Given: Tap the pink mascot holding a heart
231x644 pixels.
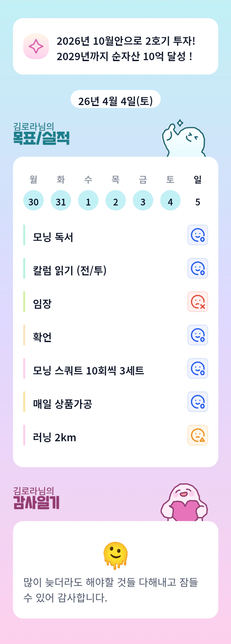Looking at the screenshot, I should click(184, 503).
